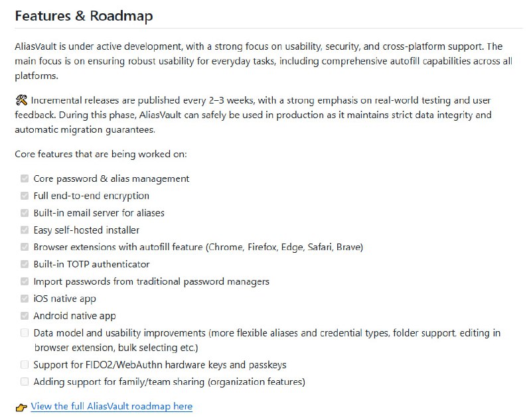Open the full AliasVault roadmap link
This screenshot has height=420, width=531.
(x=112, y=406)
